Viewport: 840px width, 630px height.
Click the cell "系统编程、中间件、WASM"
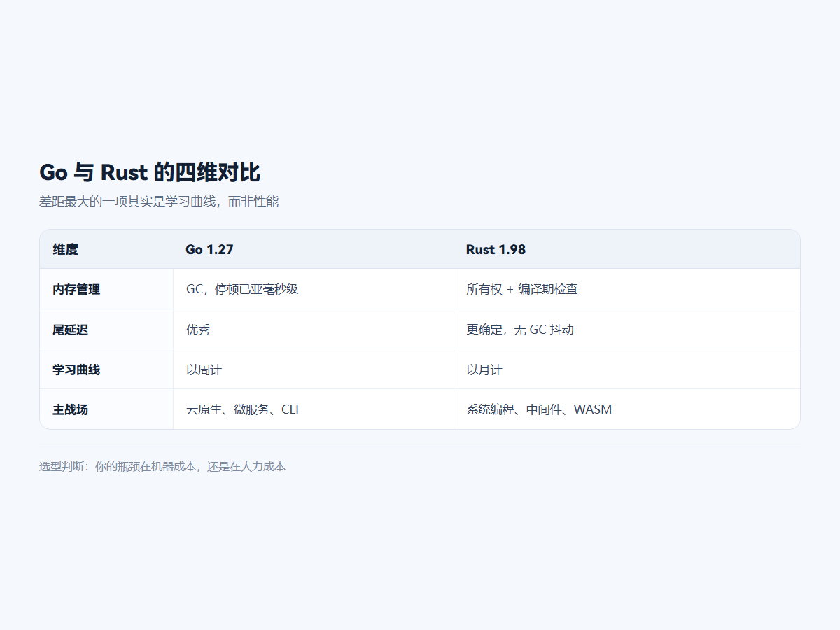626,409
